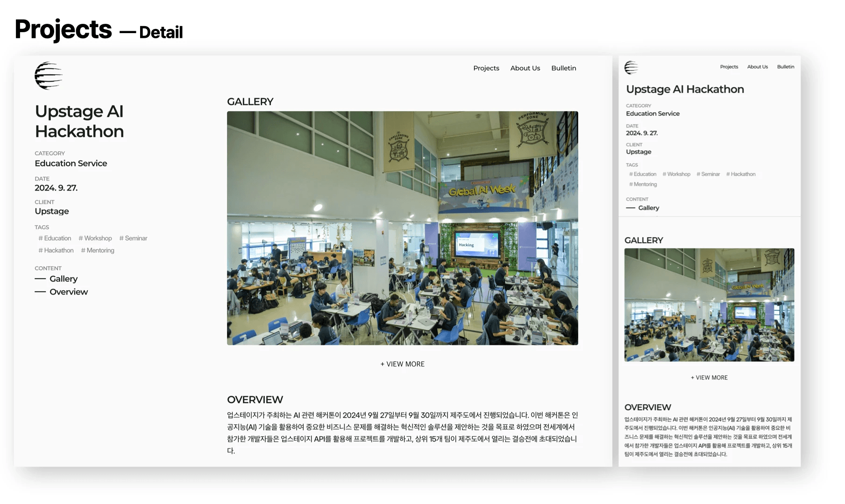Open About Us in the mobile view navigation

tap(758, 67)
